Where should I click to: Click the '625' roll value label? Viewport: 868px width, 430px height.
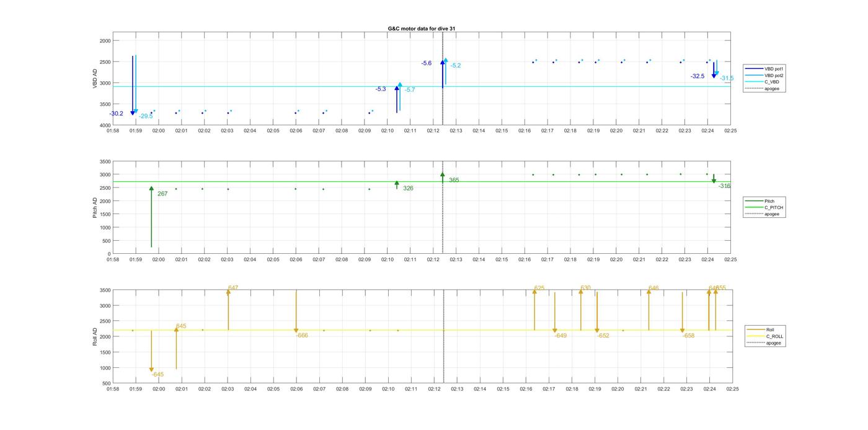pos(539,289)
